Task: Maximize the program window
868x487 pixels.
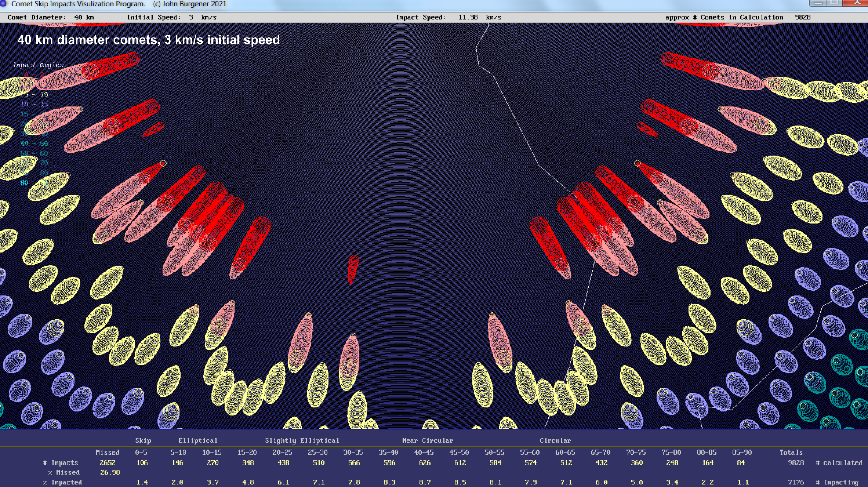Action: click(x=834, y=3)
